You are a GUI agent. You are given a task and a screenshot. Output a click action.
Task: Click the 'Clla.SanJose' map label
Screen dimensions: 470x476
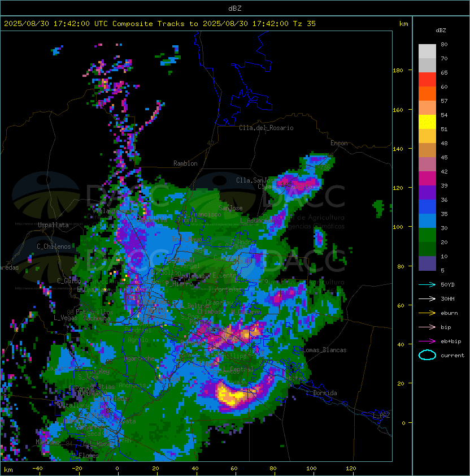click(x=256, y=180)
